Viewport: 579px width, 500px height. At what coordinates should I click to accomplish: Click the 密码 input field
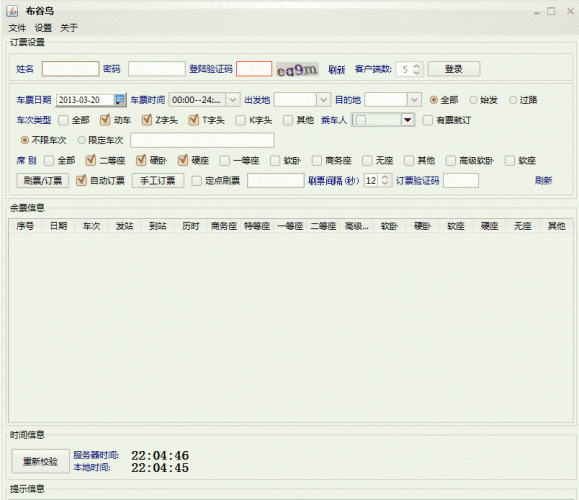[x=157, y=69]
